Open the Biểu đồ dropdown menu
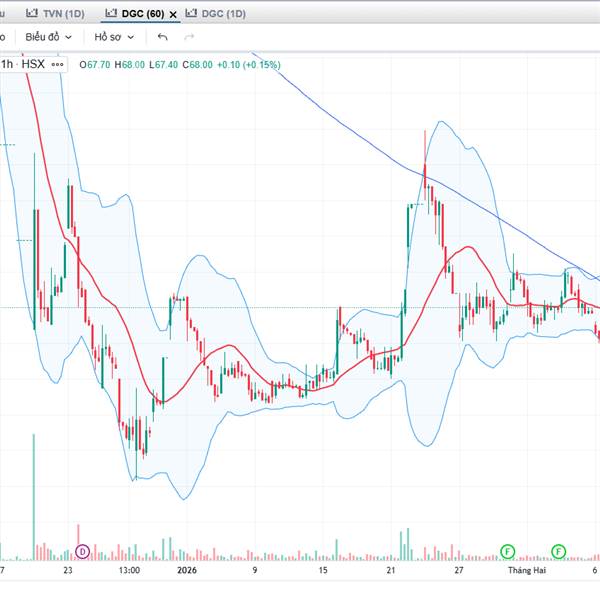600x600 pixels. click(49, 37)
